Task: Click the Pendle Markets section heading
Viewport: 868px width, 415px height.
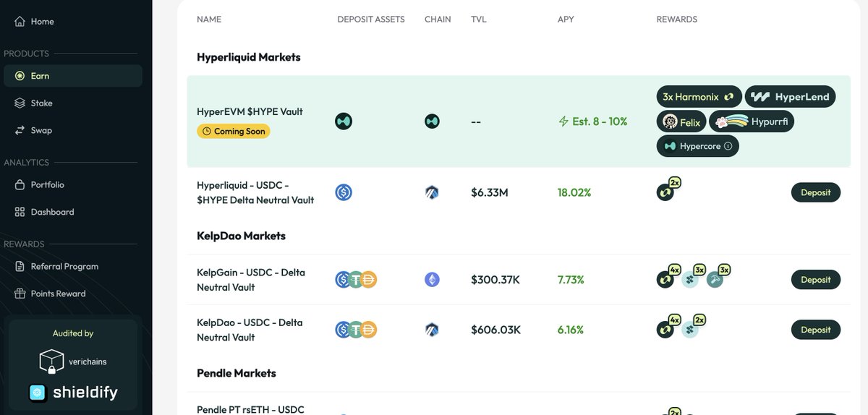Action: 237,373
